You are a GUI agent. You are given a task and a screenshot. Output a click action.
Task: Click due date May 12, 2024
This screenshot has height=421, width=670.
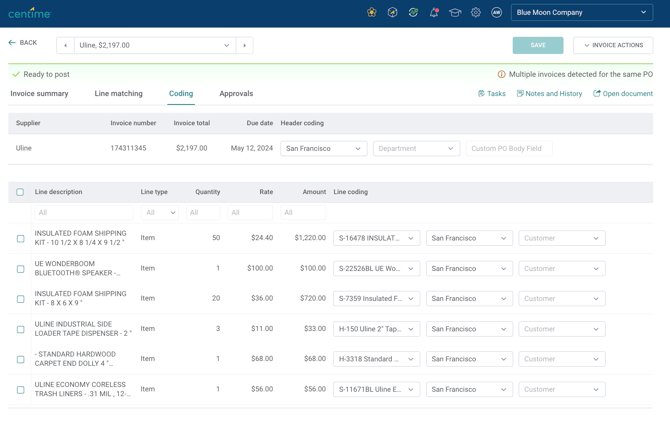coord(252,148)
